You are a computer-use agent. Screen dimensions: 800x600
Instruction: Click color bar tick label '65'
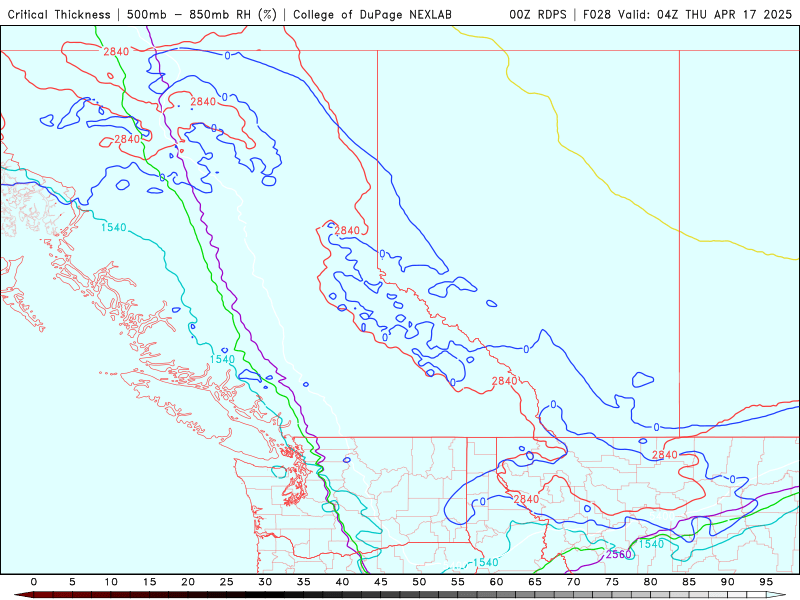tap(535, 582)
